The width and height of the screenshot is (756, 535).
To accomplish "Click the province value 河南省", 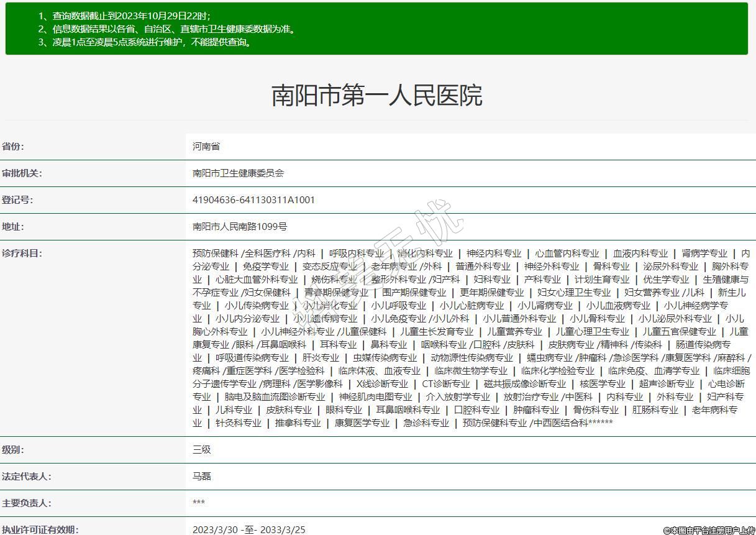I will [206, 147].
